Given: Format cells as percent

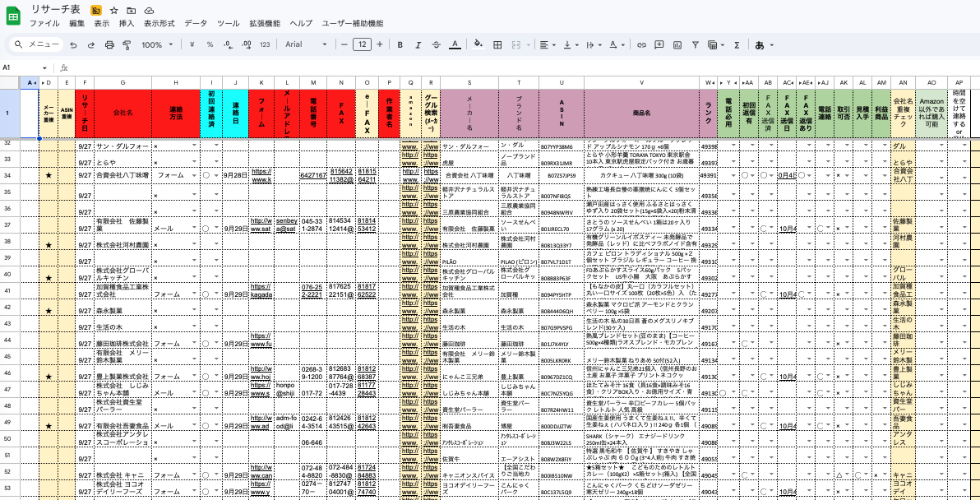Looking at the screenshot, I should pyautogui.click(x=210, y=45).
